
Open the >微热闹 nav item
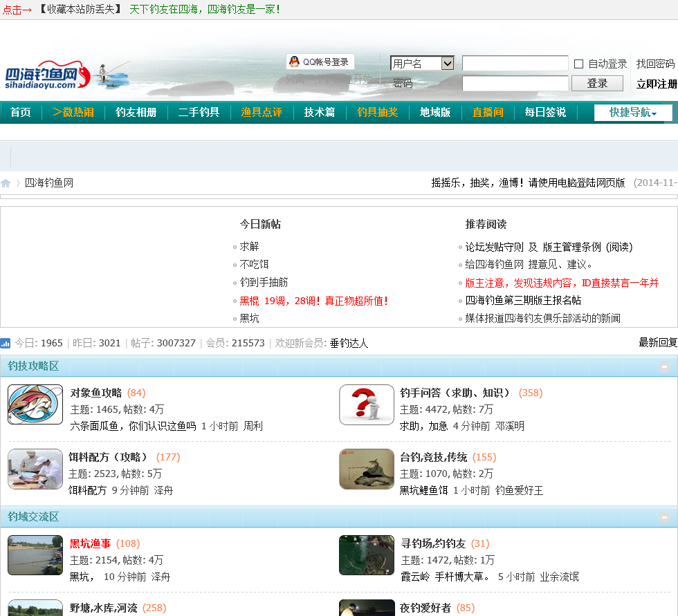tap(73, 112)
